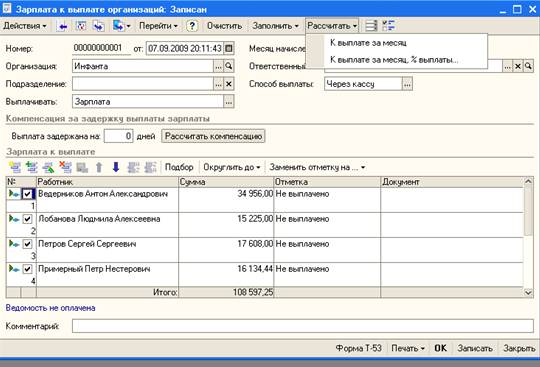Viewport: 540px width, 367px height.
Task: Expand the Заменить отметку на dropdown
Action: [317, 167]
